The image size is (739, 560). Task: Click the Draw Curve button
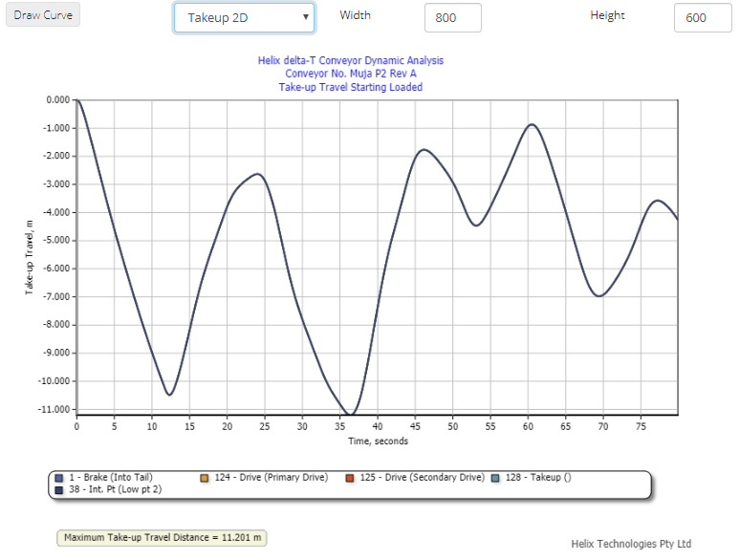(43, 15)
